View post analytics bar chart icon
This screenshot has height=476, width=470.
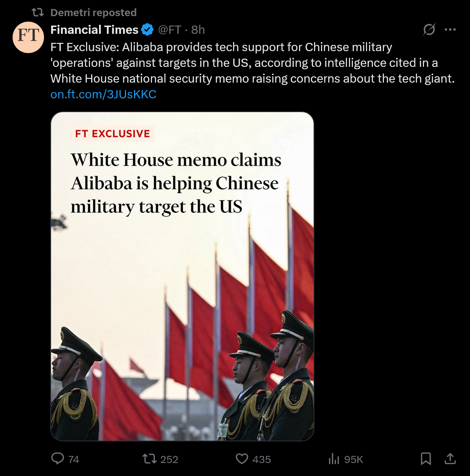point(334,459)
